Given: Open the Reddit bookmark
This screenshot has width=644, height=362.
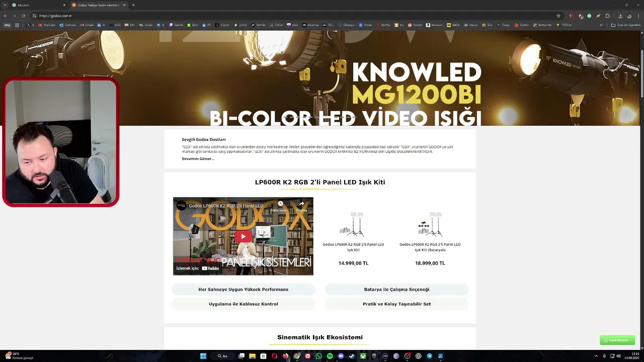Looking at the screenshot, I should point(415,25).
